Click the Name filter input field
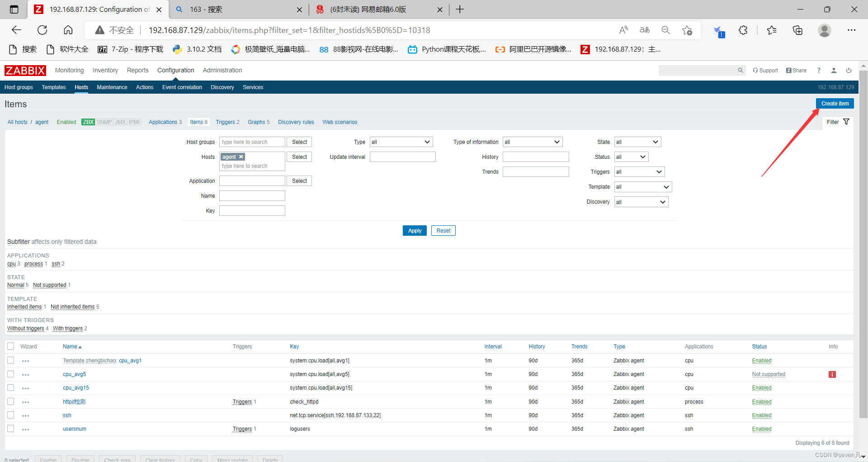Image resolution: width=868 pixels, height=462 pixels. point(252,196)
